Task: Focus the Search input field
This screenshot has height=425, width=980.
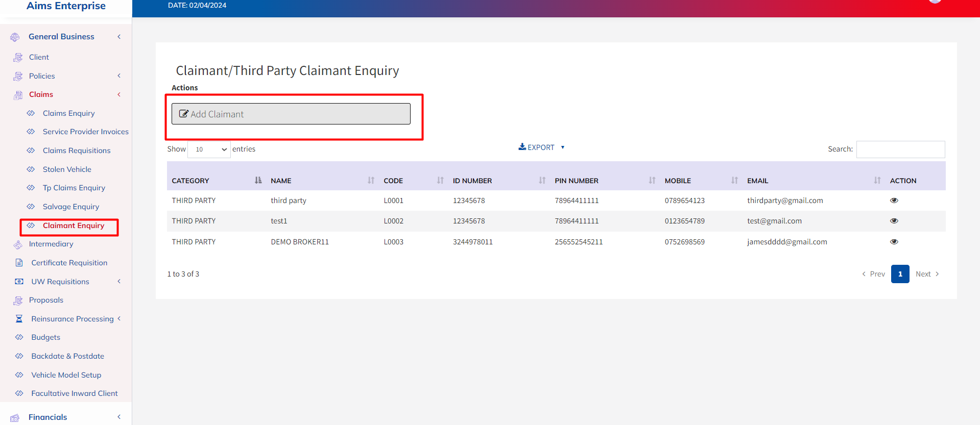Action: [900, 149]
